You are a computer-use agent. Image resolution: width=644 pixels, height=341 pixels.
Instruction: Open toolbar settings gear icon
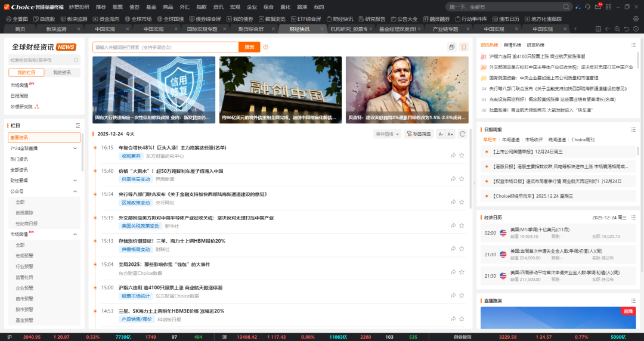pyautogui.click(x=636, y=19)
